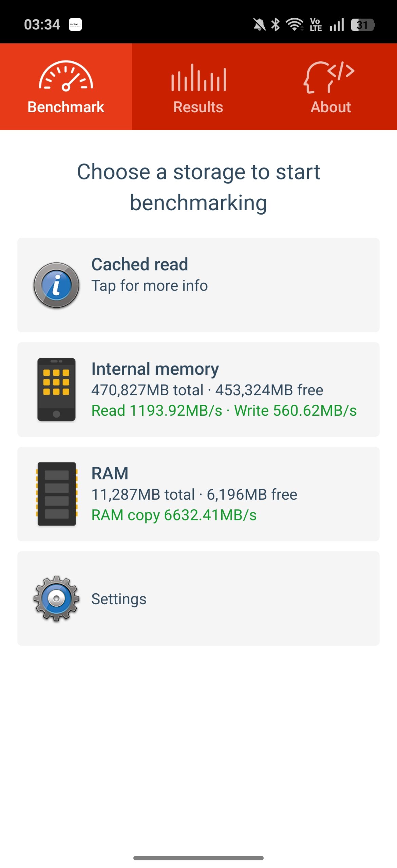The width and height of the screenshot is (397, 868).
Task: Tap the muted bell status icon
Action: coord(260,24)
